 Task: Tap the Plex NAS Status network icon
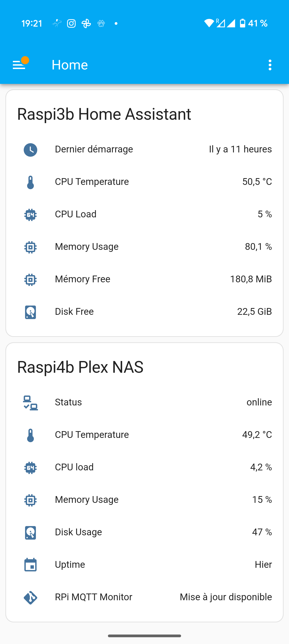(x=30, y=403)
